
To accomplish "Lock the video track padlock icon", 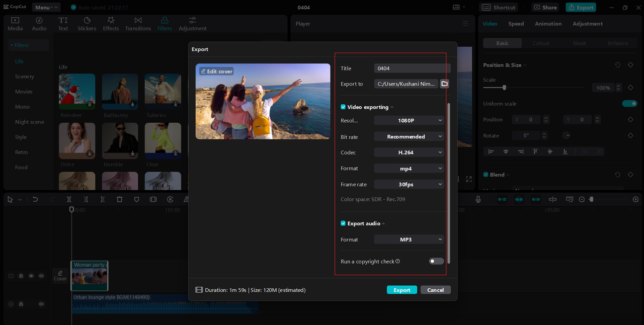I will pyautogui.click(x=21, y=276).
